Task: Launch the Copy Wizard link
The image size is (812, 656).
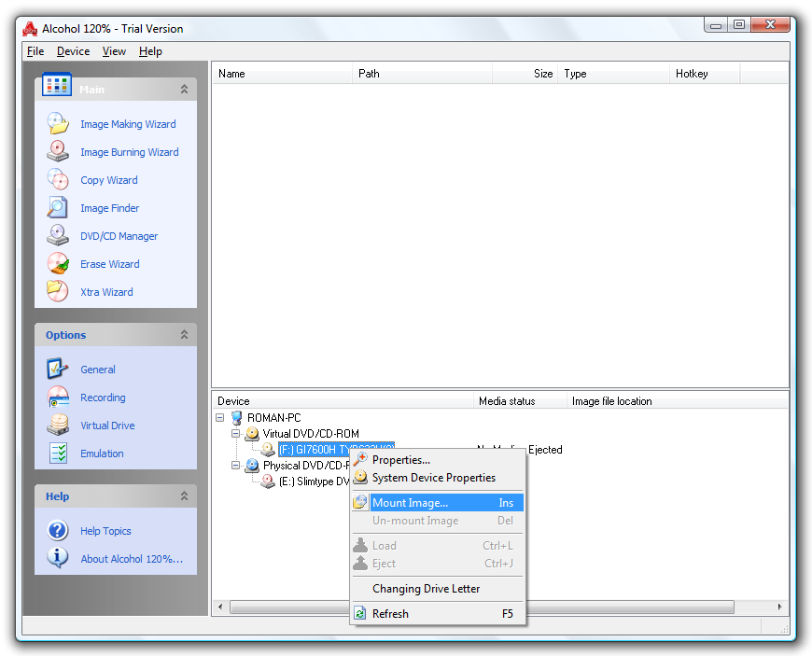Action: pyautogui.click(x=109, y=180)
